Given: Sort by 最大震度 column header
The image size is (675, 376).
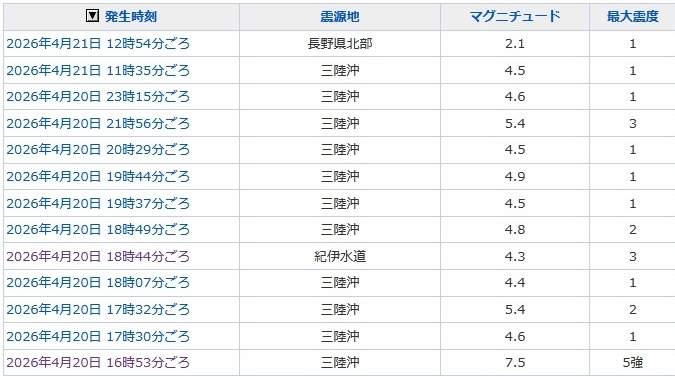Looking at the screenshot, I should pos(632,16).
